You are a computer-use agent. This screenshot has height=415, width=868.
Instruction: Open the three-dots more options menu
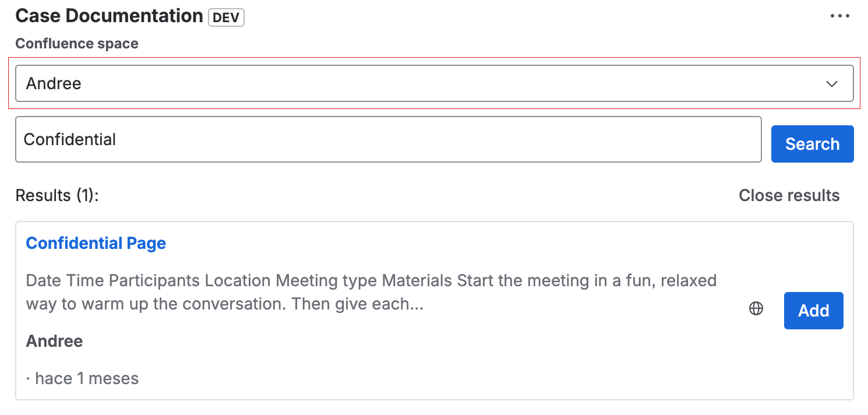pos(839,16)
